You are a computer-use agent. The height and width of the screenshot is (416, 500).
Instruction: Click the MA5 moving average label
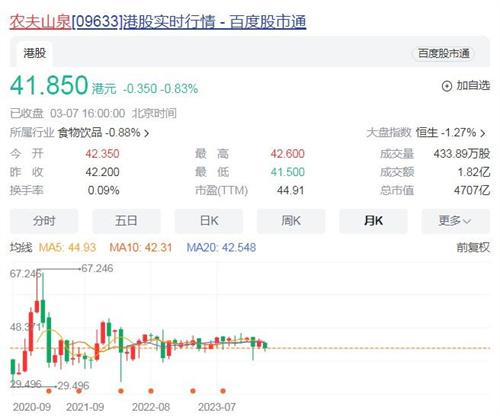point(67,247)
